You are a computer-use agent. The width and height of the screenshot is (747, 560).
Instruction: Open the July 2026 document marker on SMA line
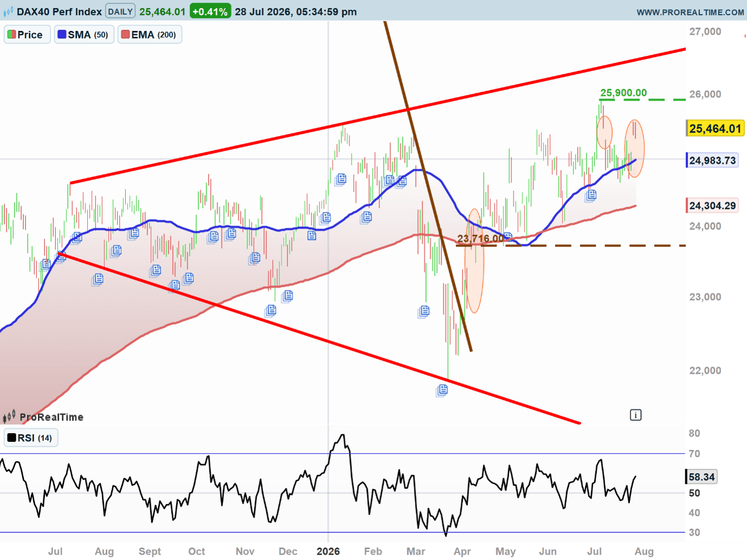(590, 195)
